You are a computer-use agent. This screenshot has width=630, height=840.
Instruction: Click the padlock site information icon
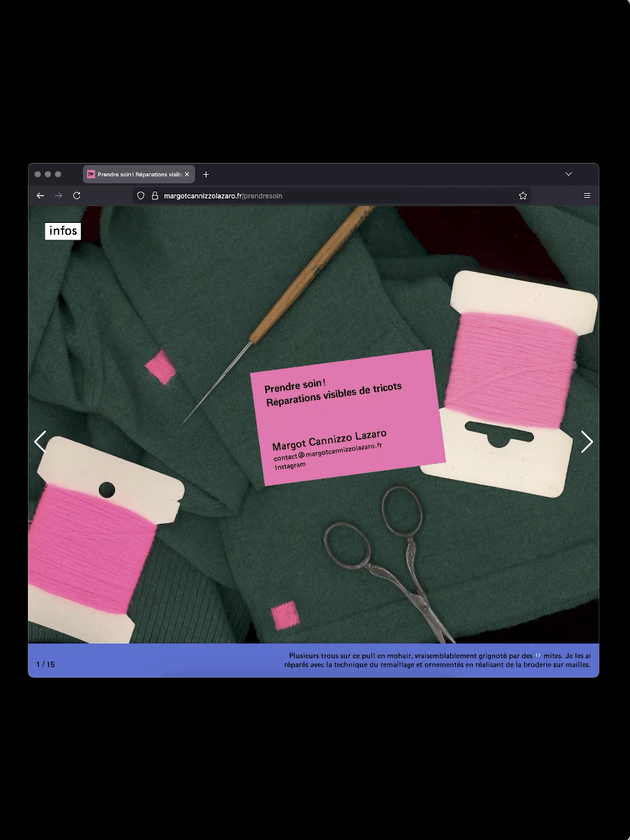tap(155, 196)
